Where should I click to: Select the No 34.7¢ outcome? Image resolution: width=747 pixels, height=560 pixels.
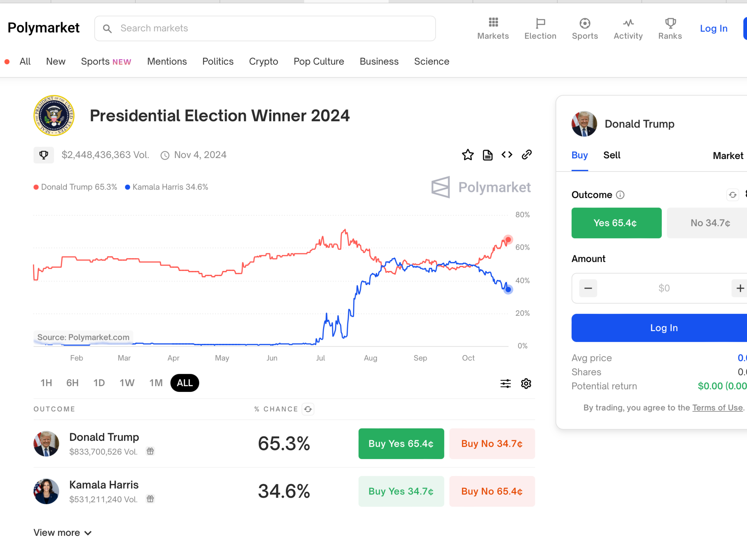[709, 223]
